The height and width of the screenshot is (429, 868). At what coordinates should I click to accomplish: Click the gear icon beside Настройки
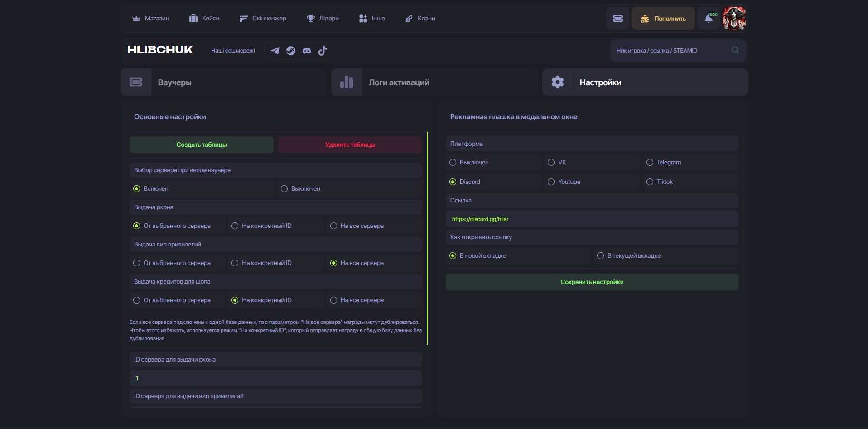click(x=558, y=82)
